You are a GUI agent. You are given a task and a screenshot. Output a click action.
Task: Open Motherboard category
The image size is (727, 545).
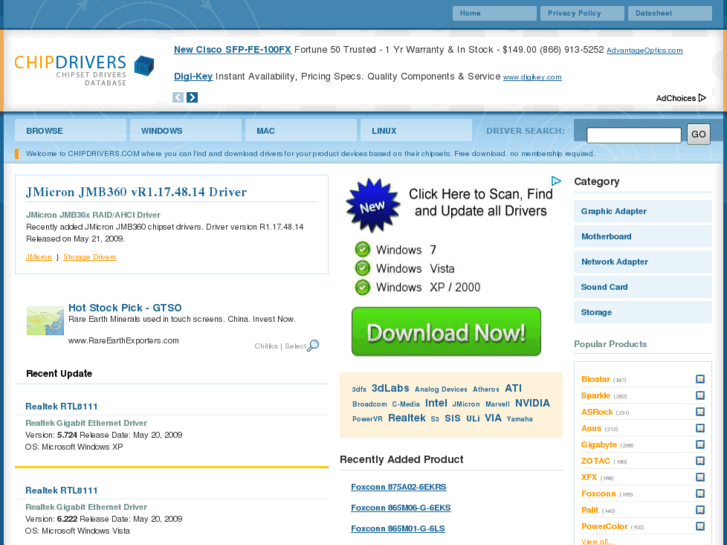[x=643, y=237]
